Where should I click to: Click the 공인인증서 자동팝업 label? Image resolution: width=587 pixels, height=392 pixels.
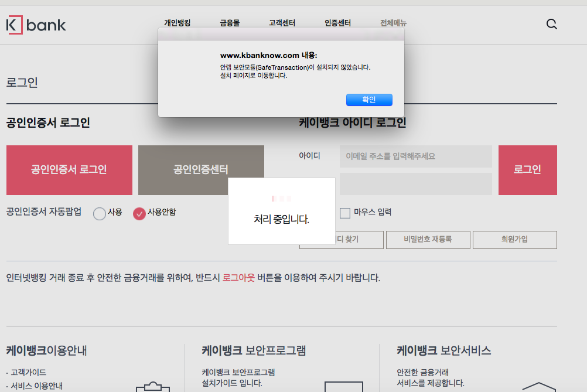(44, 212)
